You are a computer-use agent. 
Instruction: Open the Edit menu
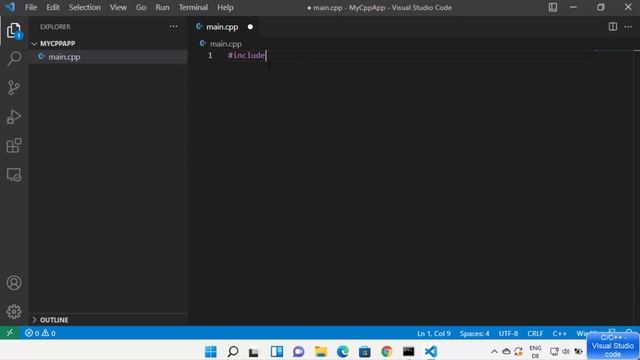[x=53, y=7]
